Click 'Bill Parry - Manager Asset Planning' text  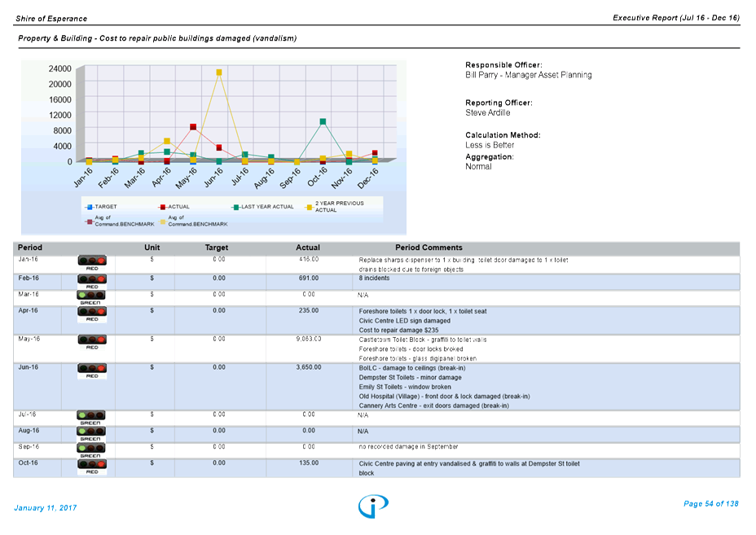point(529,75)
